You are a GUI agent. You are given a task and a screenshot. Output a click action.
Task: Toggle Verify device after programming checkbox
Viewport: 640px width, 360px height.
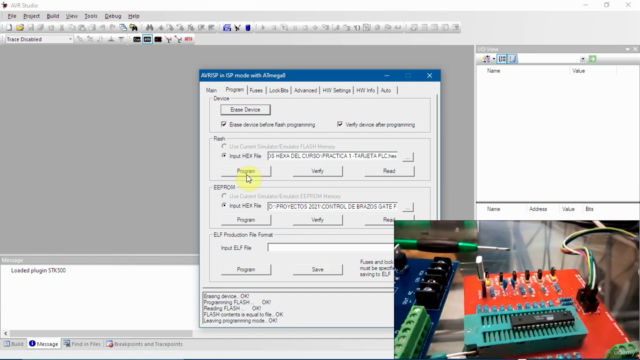[340, 124]
